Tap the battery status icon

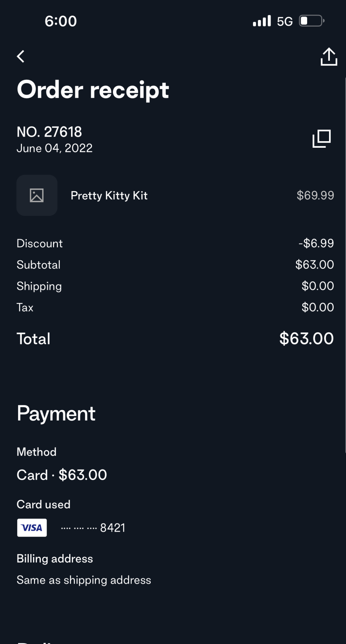(x=311, y=21)
